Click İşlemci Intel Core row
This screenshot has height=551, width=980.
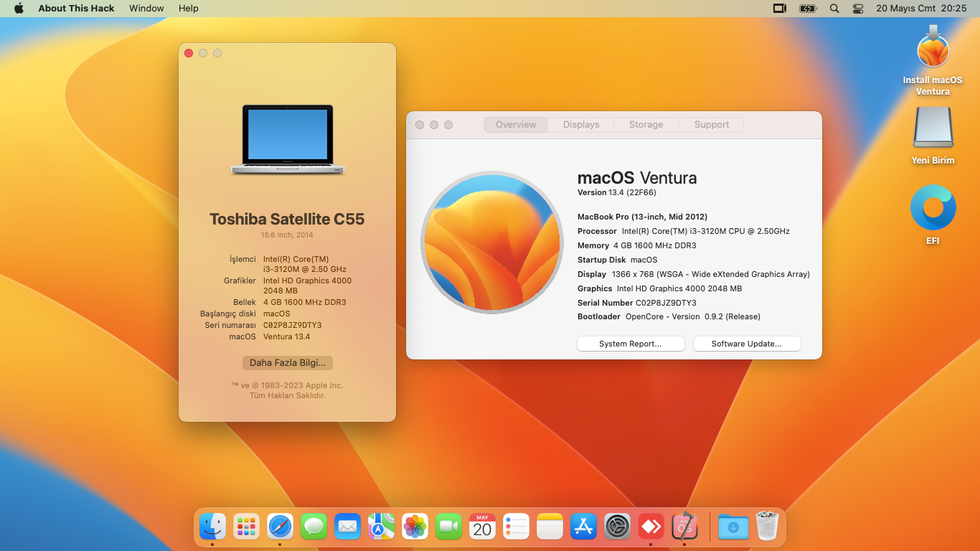(x=288, y=264)
